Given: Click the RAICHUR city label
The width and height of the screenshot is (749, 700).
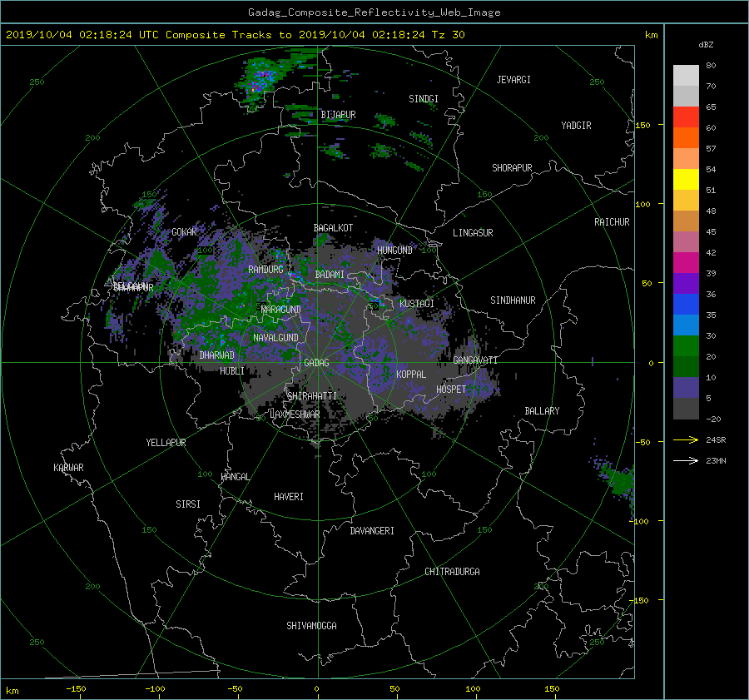Looking at the screenshot, I should coord(612,222).
